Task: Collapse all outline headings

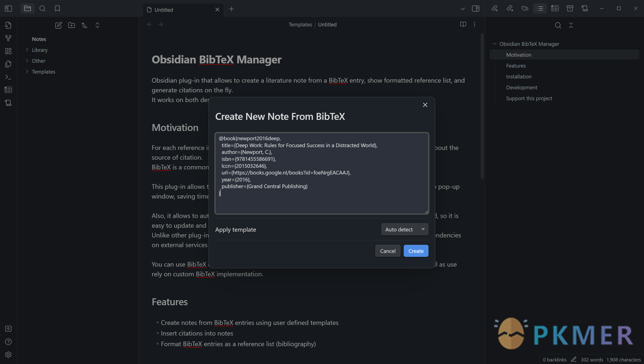Action: point(571,25)
